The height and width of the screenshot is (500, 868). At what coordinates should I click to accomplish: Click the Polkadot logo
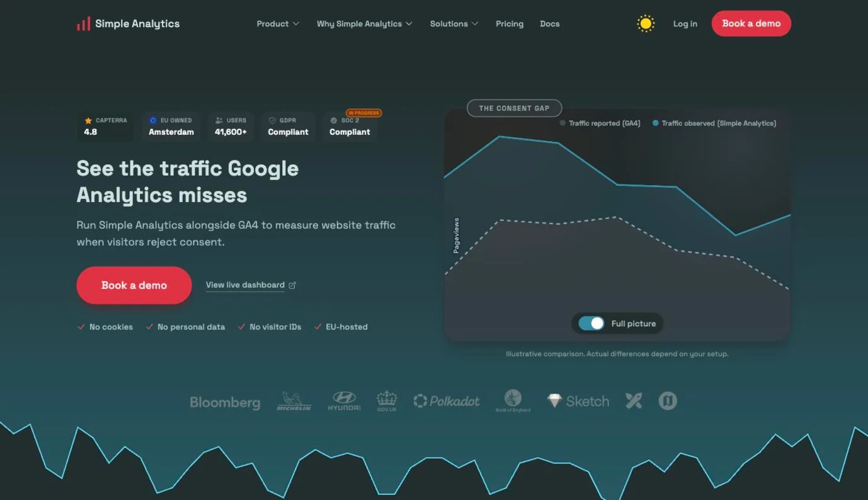coord(447,401)
